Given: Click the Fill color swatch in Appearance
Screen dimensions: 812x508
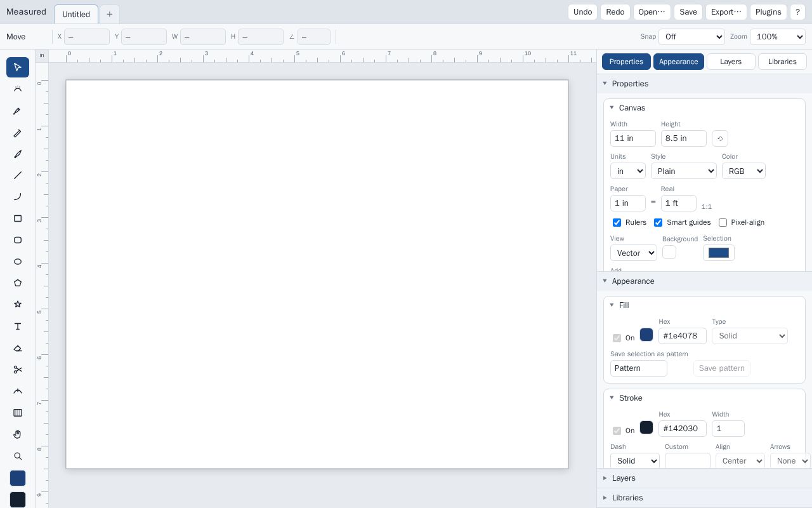Looking at the screenshot, I should click(646, 335).
